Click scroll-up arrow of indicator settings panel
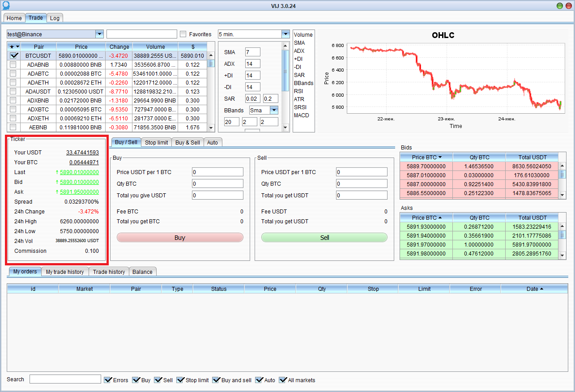The width and height of the screenshot is (575, 392). tap(285, 45)
